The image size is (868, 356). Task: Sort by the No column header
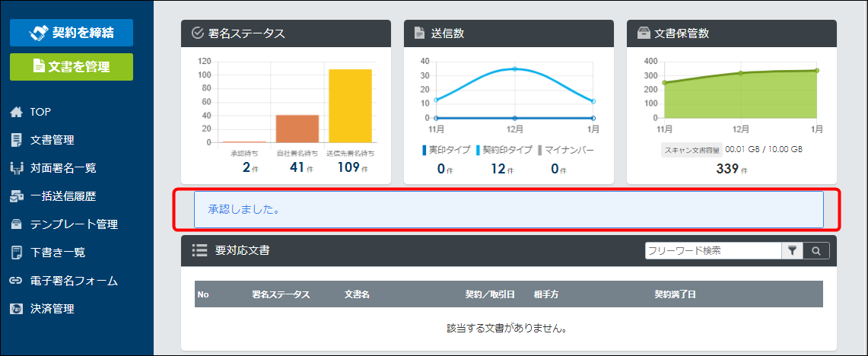pos(202,294)
